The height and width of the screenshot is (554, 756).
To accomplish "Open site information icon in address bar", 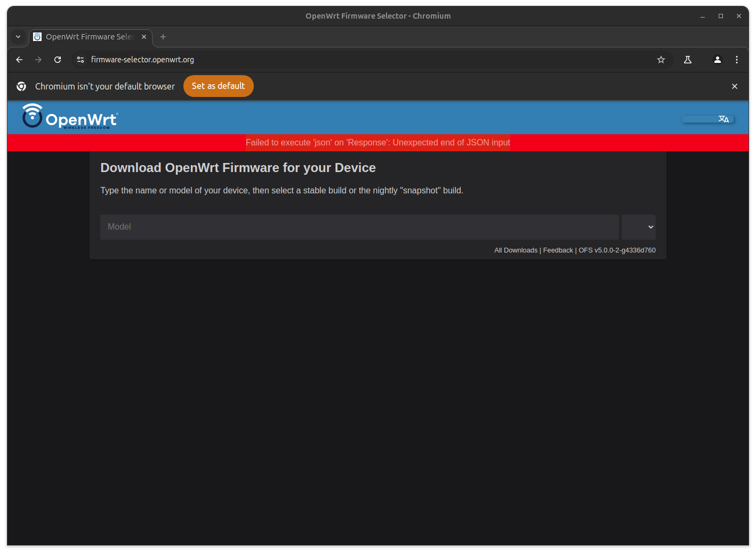I will point(81,60).
